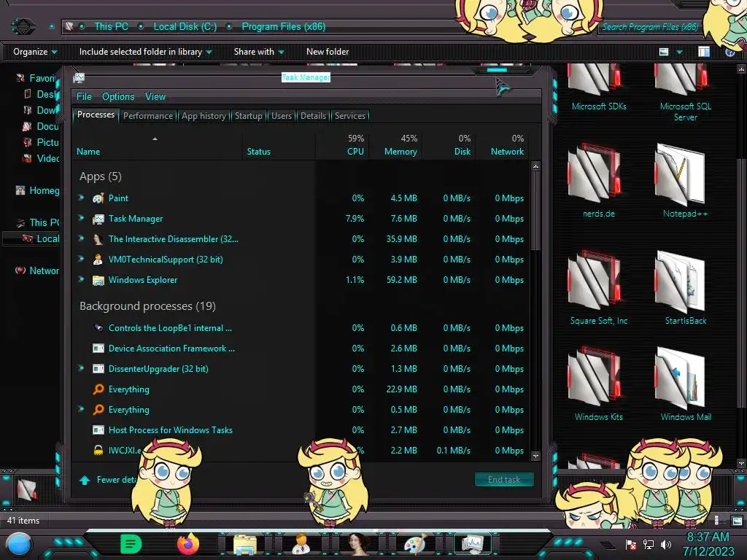Screen dimensions: 747x560
Task: Open Include selected folder in library dropdown
Action: click(145, 52)
